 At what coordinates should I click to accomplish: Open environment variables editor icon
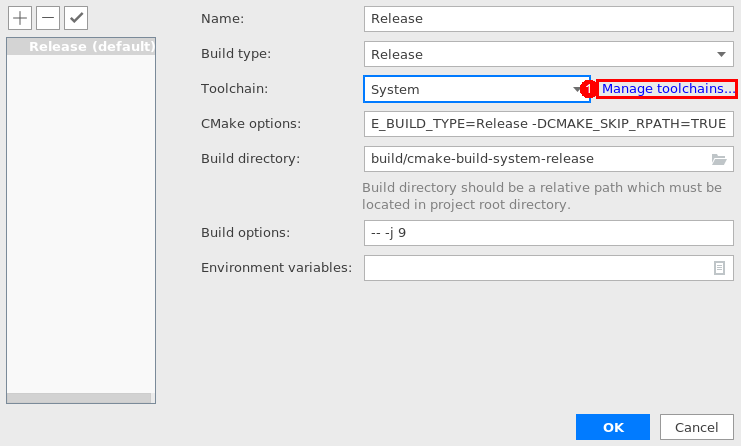coord(719,268)
